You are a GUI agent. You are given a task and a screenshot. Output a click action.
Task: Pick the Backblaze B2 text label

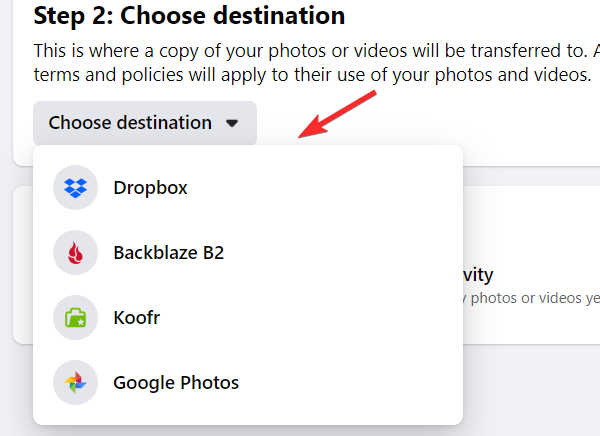[x=168, y=253]
